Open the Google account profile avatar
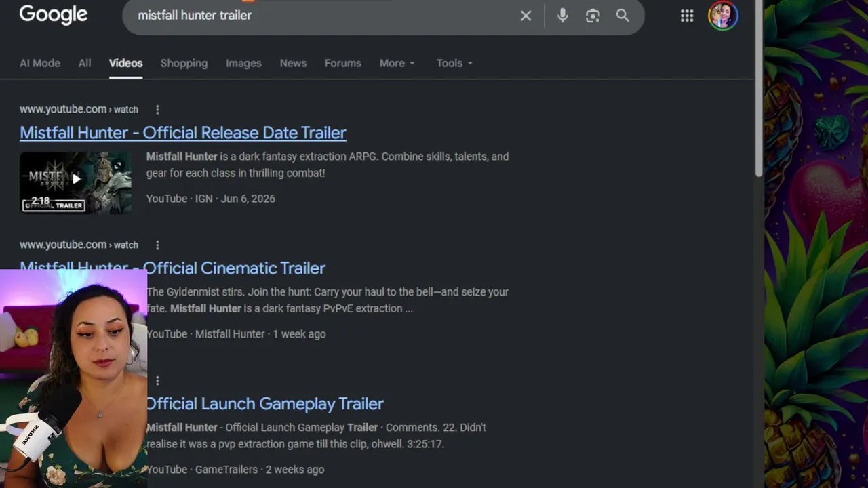The width and height of the screenshot is (868, 488). tap(723, 16)
